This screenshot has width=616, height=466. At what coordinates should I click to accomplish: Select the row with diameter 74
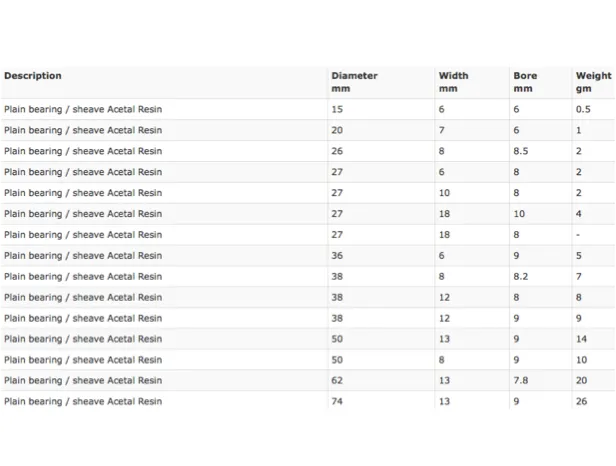[x=308, y=401]
